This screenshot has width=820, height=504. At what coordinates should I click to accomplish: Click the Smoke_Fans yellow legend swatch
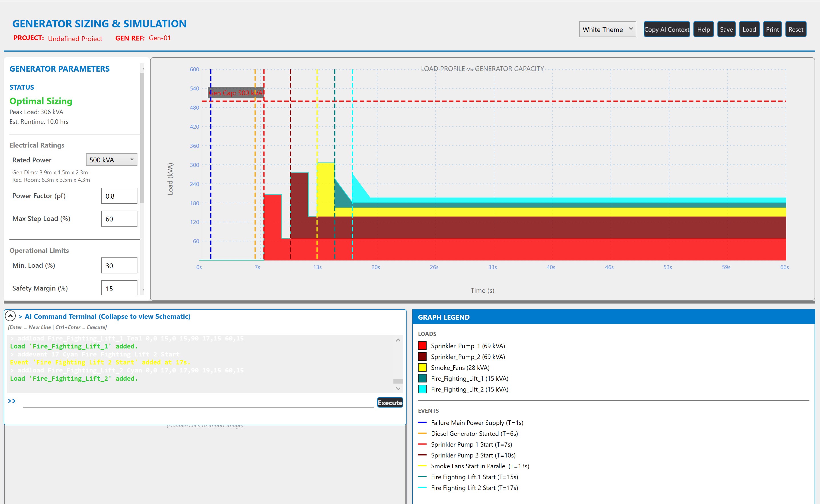[x=422, y=367]
